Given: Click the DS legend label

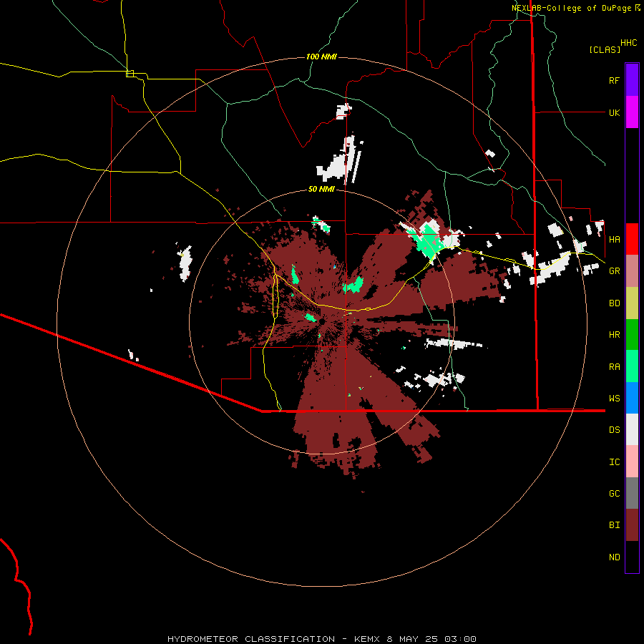Looking at the screenshot, I should [614, 430].
